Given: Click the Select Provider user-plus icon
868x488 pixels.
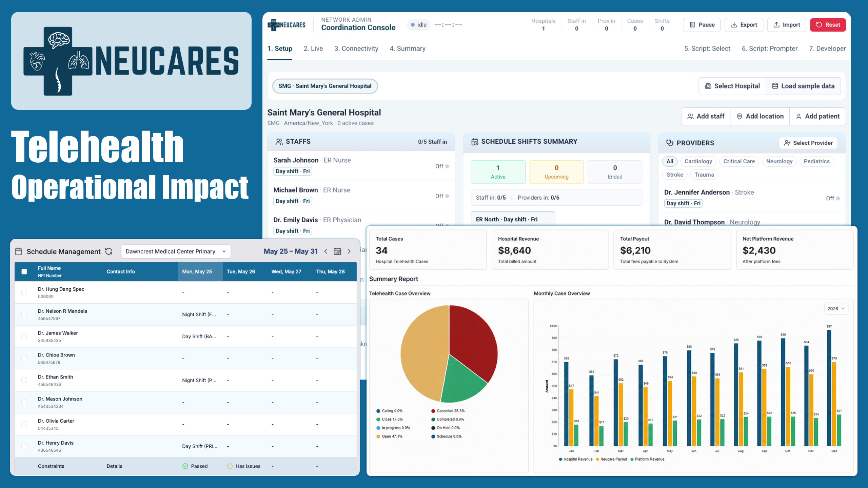Looking at the screenshot, I should [787, 143].
